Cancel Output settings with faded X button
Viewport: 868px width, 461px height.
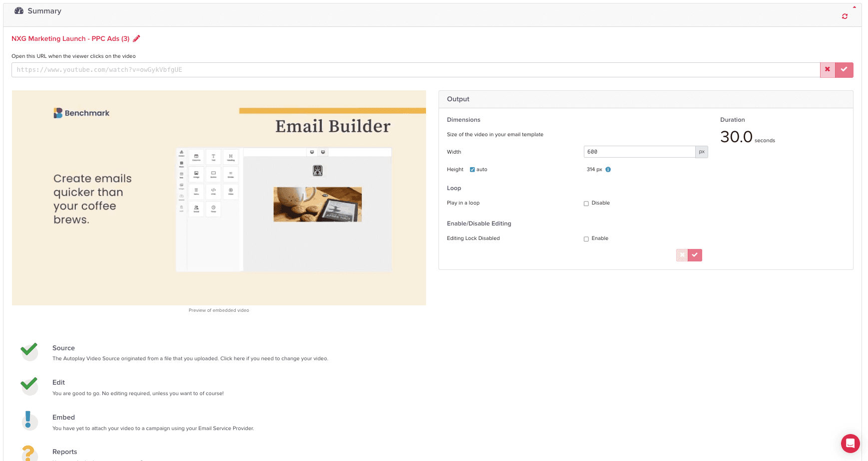(682, 255)
